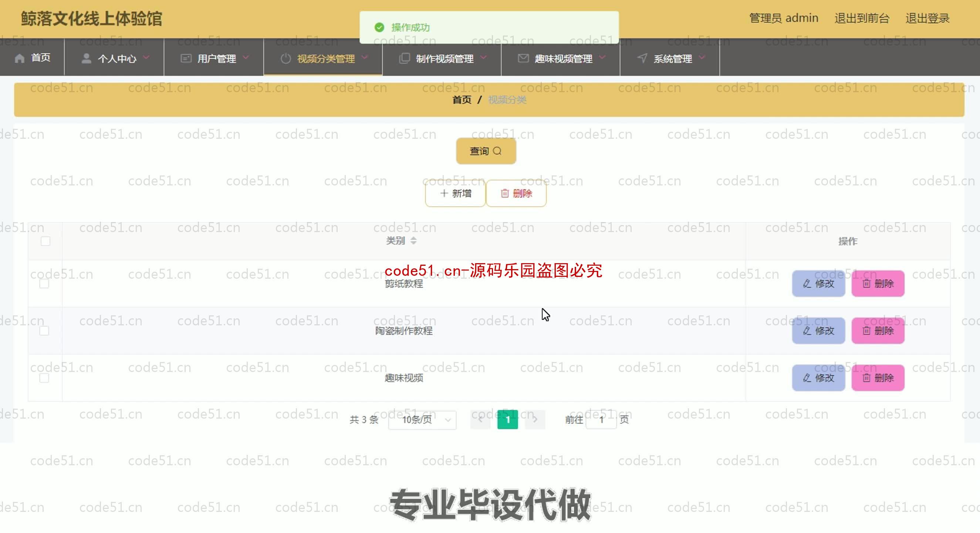Click trash icon in 陶瓷制作教程 row
The height and width of the screenshot is (533, 980).
tap(866, 331)
